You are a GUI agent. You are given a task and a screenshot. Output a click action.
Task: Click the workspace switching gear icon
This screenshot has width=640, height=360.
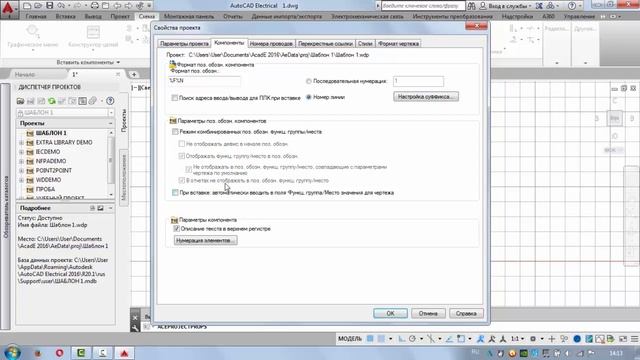pyautogui.click(x=533, y=339)
